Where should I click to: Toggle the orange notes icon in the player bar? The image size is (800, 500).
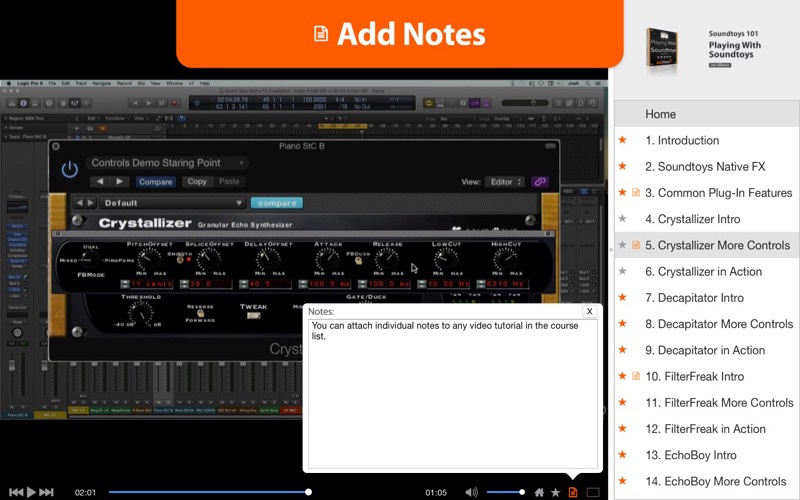pos(573,492)
